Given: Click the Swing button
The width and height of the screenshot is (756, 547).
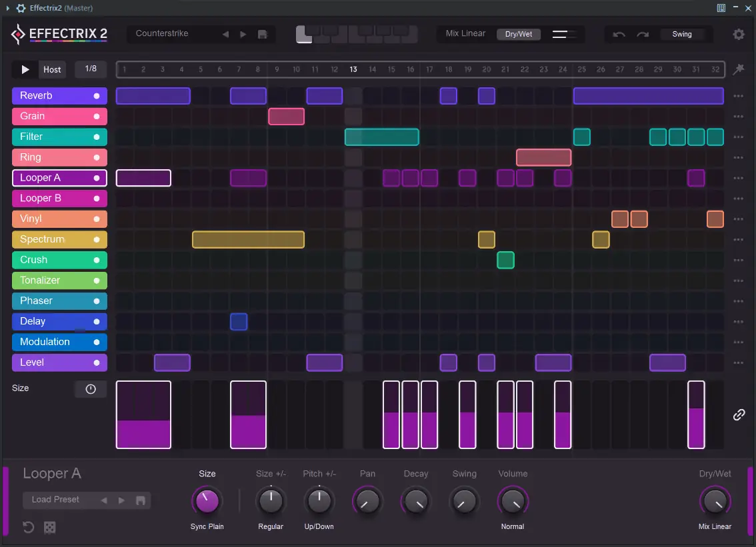Looking at the screenshot, I should (x=682, y=34).
